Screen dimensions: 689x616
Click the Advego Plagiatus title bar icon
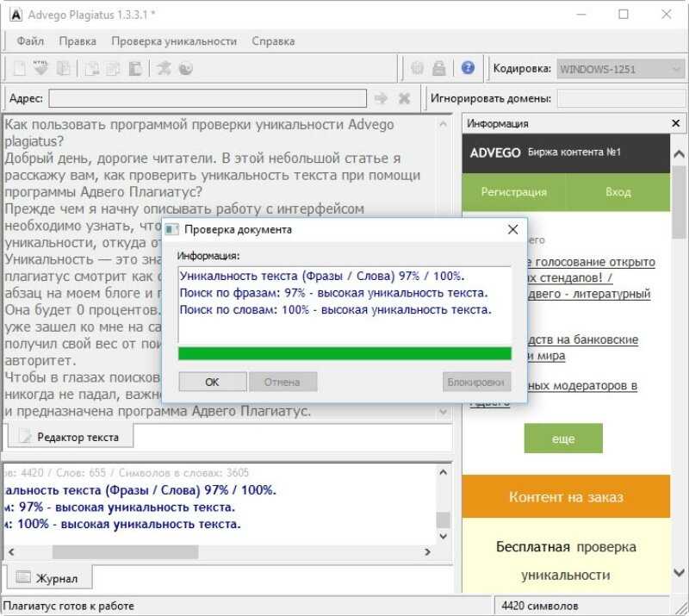point(16,15)
